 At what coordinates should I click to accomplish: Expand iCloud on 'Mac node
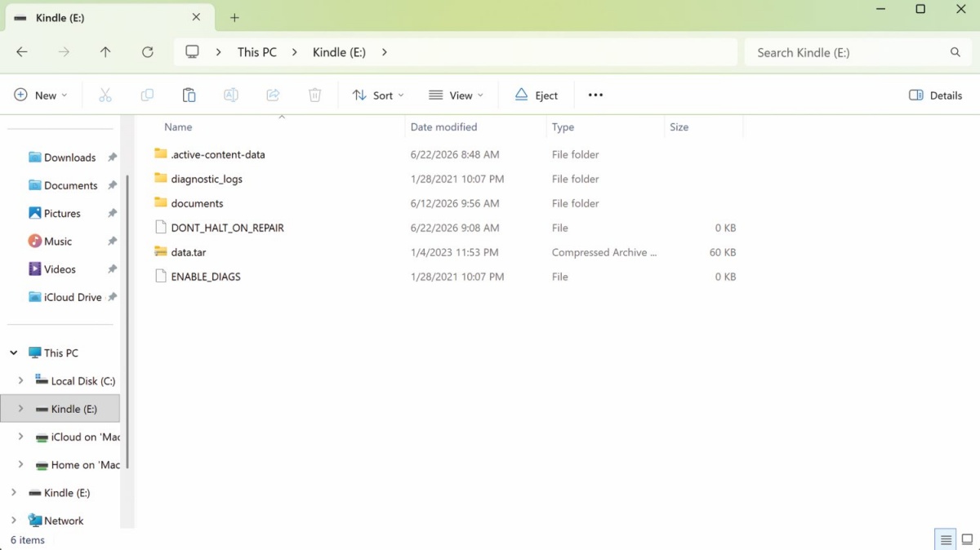tap(21, 437)
